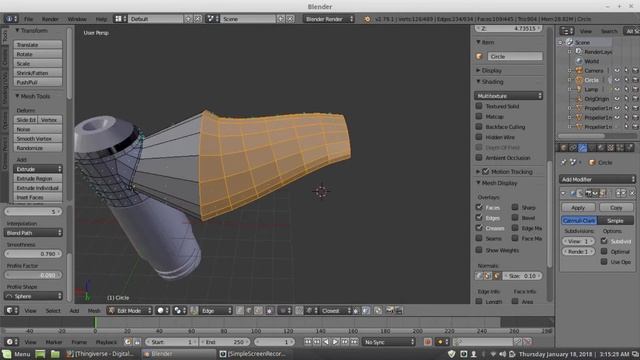640x360 pixels.
Task: Toggle Backface Culling
Action: point(479,127)
